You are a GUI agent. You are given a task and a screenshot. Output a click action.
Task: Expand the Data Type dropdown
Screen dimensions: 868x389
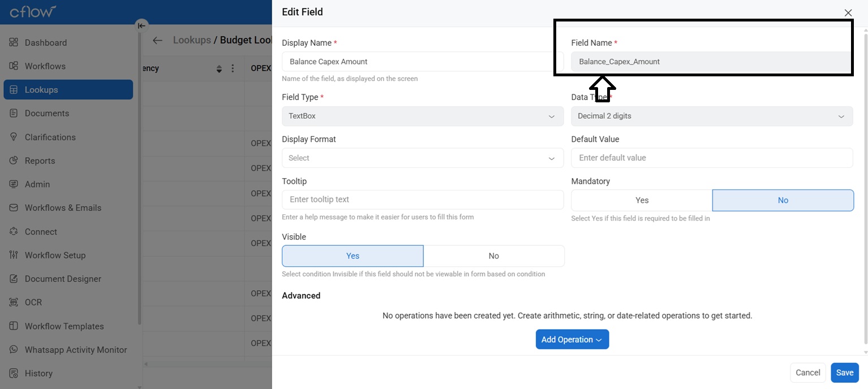tap(711, 116)
